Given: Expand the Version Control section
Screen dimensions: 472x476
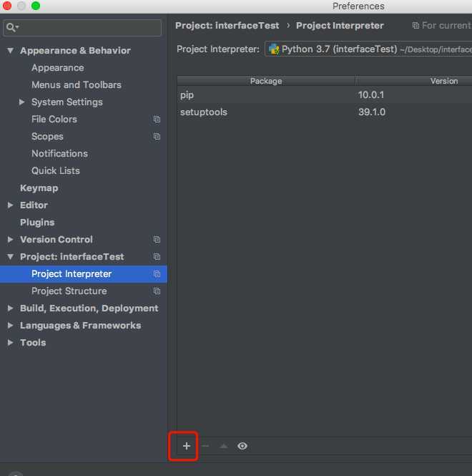Looking at the screenshot, I should coord(10,240).
